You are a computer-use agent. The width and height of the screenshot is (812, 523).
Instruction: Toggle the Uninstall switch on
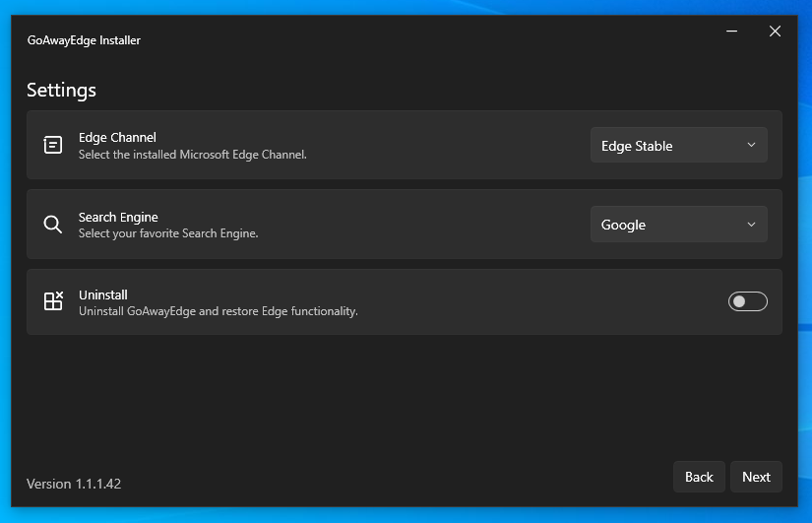click(747, 301)
